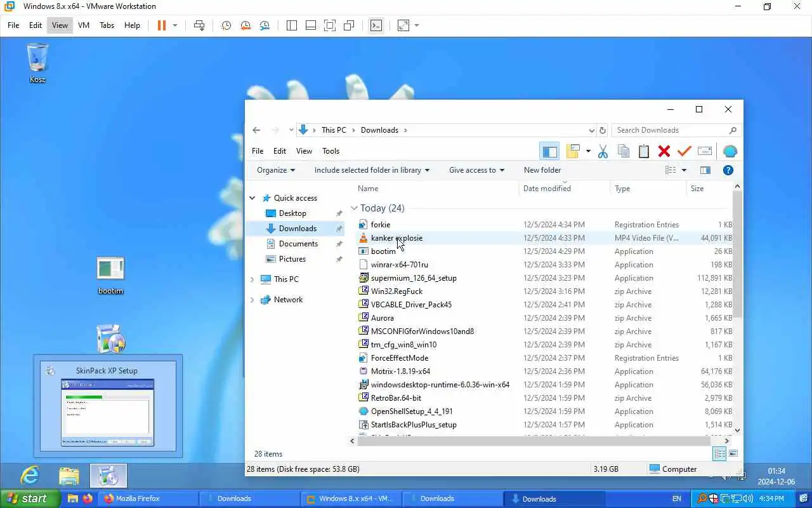This screenshot has height=508, width=812.
Task: Select the supermium_126_64_setup file
Action: point(414,278)
